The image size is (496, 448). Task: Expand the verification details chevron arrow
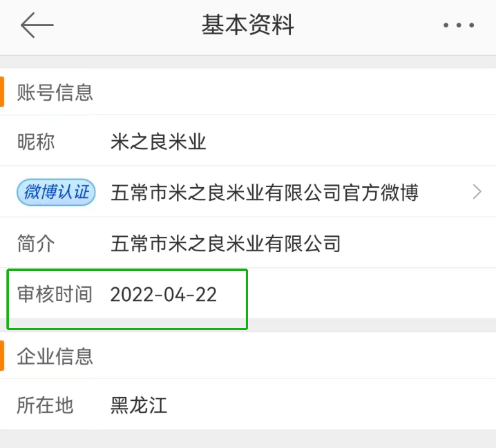coord(477,192)
